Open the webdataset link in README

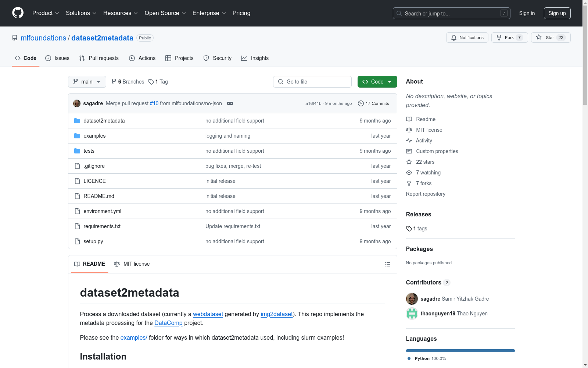[208, 314]
